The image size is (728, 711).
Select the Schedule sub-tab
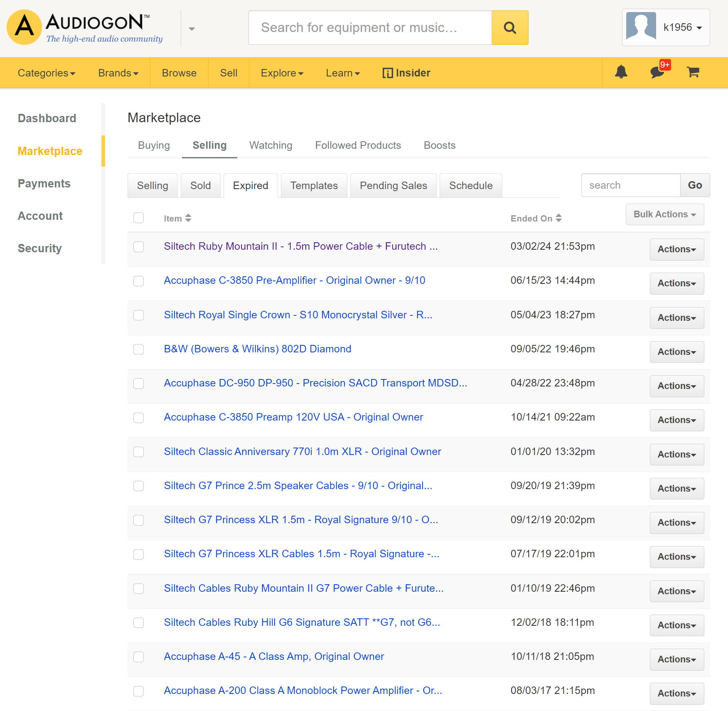pos(470,186)
